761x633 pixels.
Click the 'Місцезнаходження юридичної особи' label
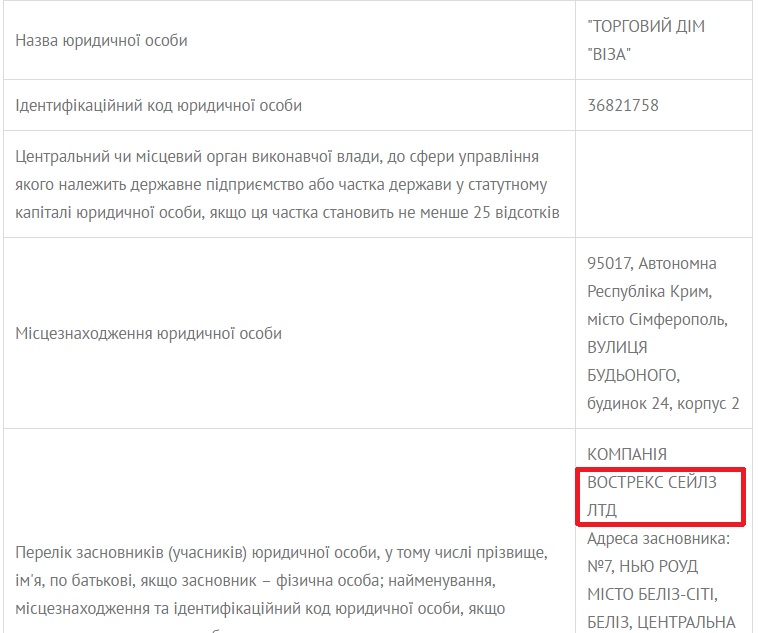[149, 333]
